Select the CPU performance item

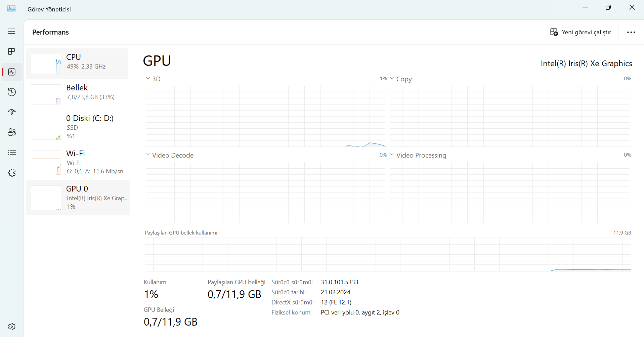click(77, 64)
